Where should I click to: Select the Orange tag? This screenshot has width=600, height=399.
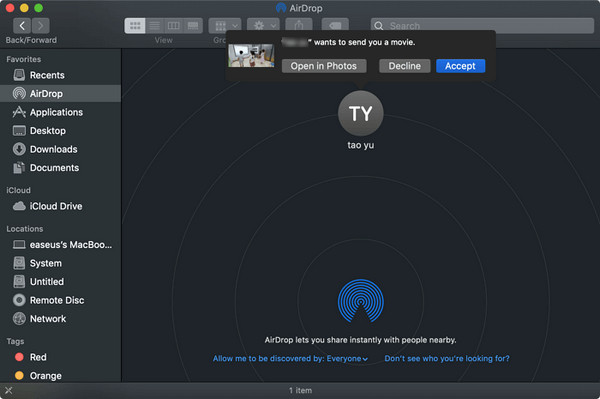tap(60, 376)
